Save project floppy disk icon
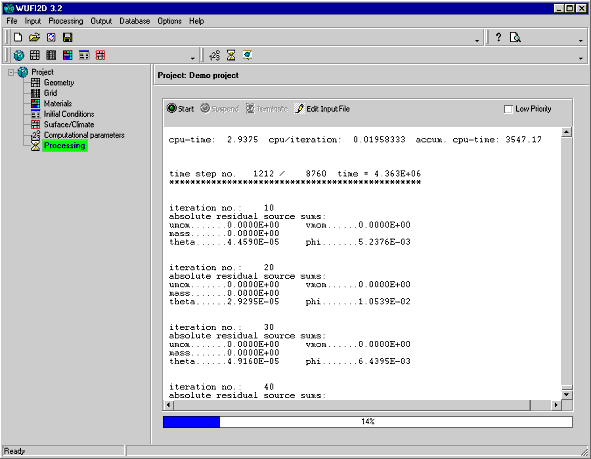591x459 pixels. tap(67, 37)
